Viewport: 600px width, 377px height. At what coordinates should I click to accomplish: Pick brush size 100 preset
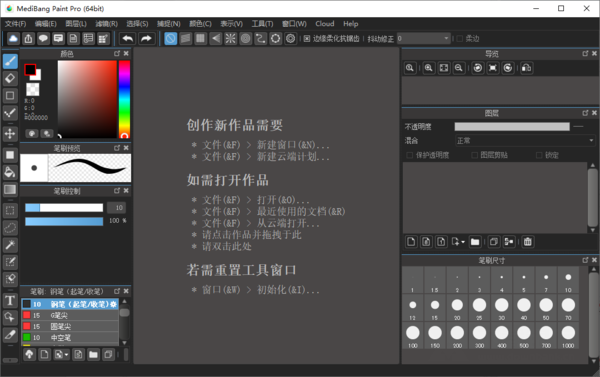(412, 335)
